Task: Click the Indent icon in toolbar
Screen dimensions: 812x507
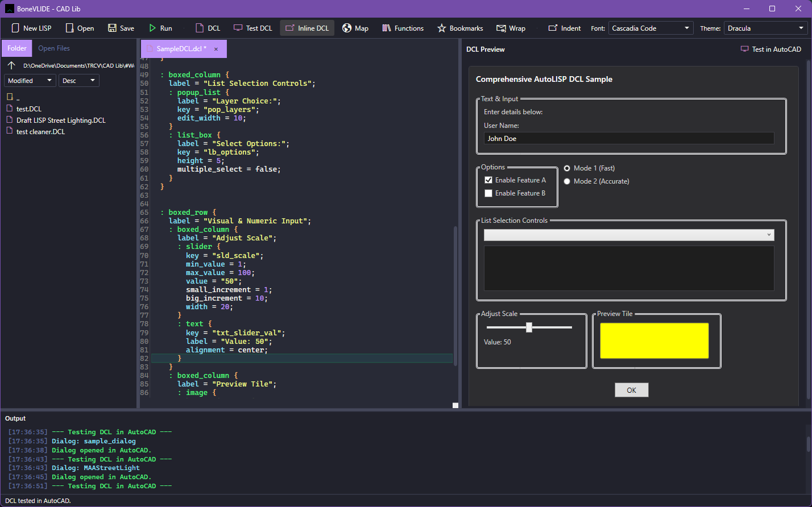Action: point(553,28)
